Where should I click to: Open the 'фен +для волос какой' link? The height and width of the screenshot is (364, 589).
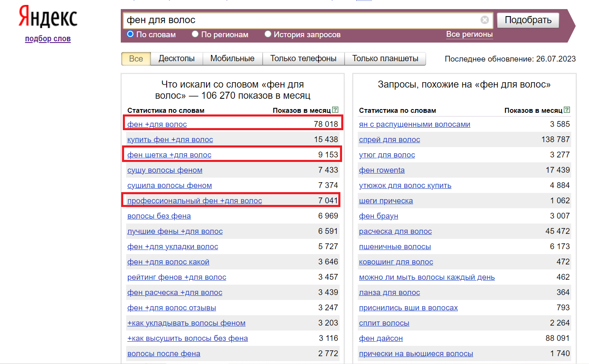(168, 262)
